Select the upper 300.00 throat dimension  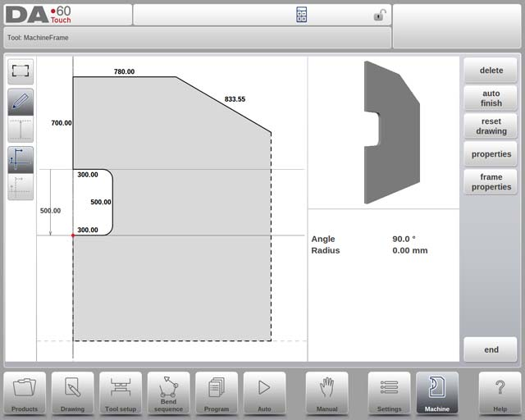88,175
